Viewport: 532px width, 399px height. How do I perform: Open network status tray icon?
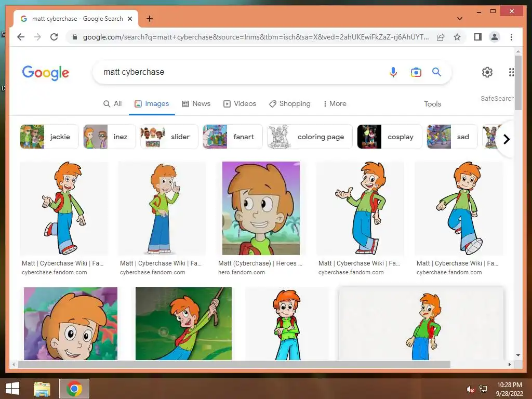pos(483,389)
